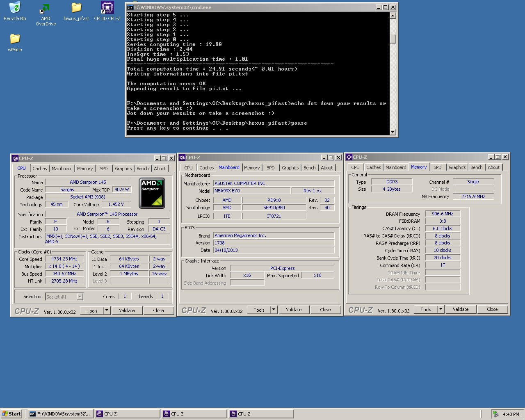Open Mainboard tab in right CPU-Z window
This screenshot has width=525, height=420.
[x=396, y=167]
